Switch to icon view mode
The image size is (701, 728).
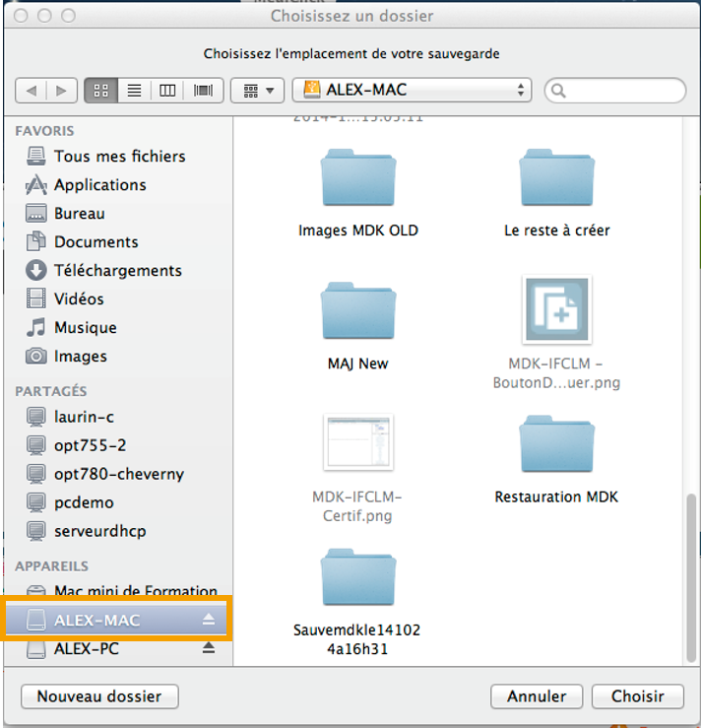pyautogui.click(x=100, y=91)
